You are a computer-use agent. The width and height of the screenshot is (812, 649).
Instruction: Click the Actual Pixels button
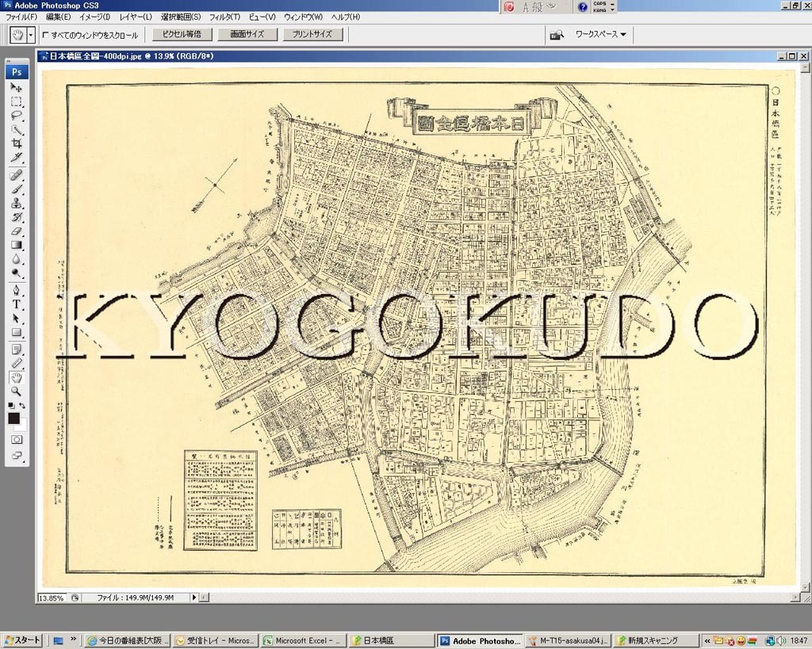point(182,35)
